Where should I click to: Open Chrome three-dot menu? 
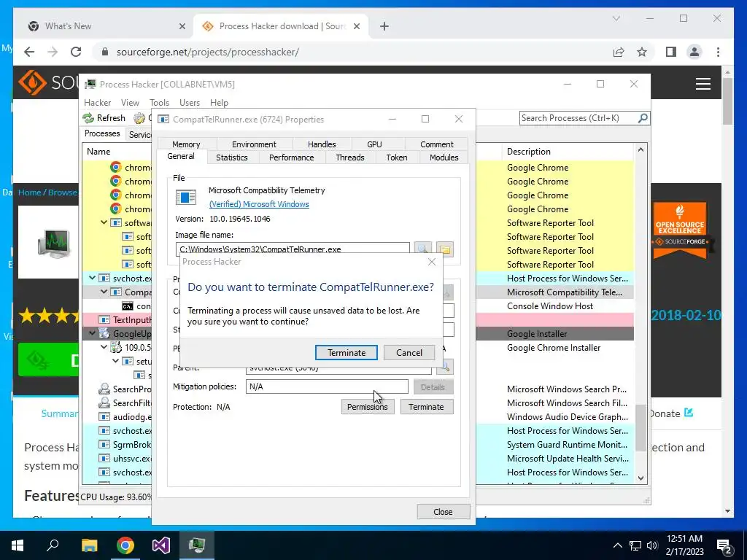[718, 52]
